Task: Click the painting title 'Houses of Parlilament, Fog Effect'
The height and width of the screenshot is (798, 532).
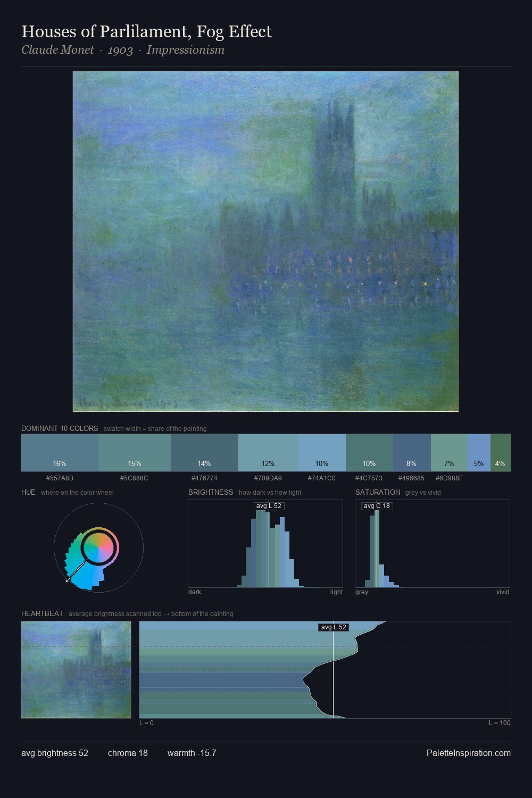Action: coord(146,32)
